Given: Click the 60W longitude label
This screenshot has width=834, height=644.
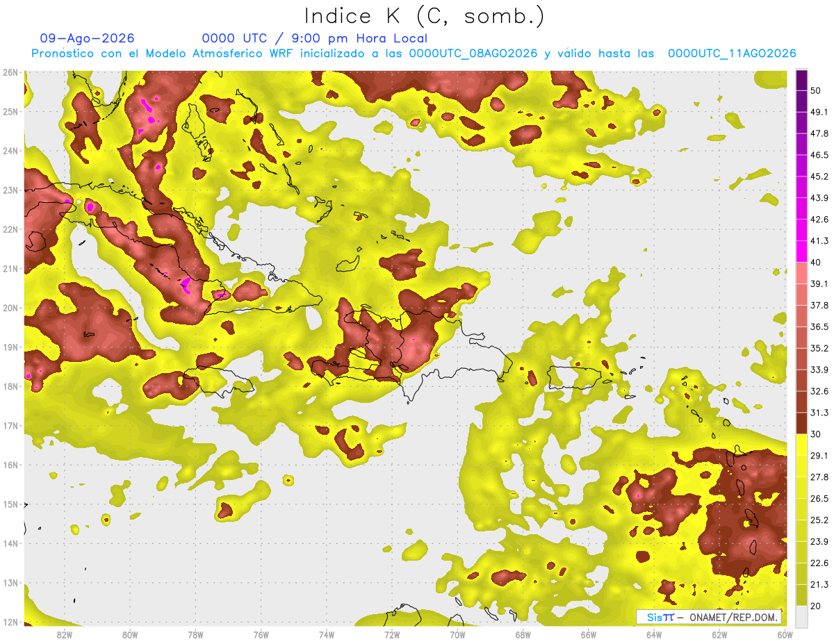Looking at the screenshot, I should (785, 635).
